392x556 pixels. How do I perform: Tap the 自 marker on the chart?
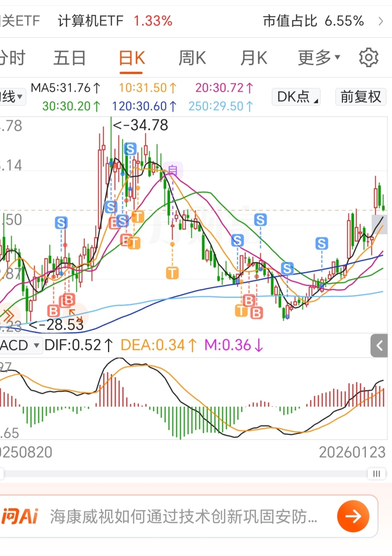pyautogui.click(x=173, y=170)
